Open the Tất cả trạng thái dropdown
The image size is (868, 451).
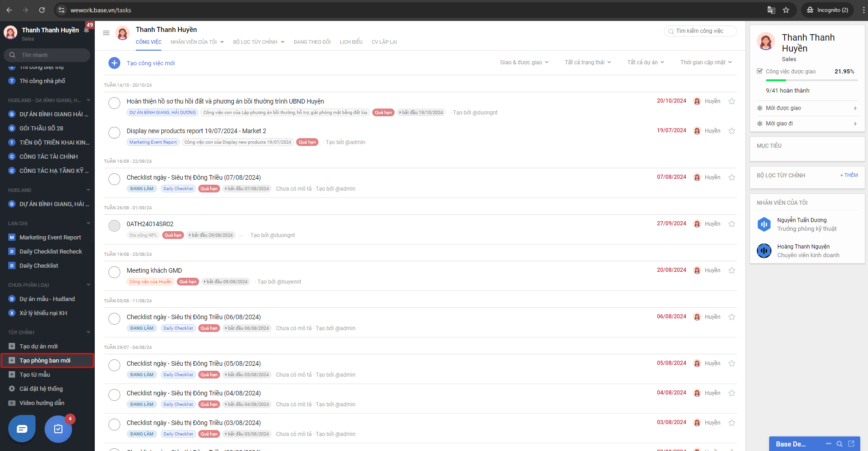pos(588,62)
